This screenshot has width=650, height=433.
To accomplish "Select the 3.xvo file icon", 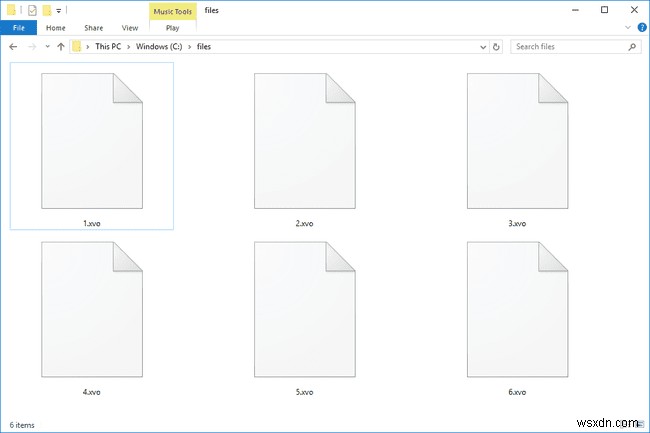I will coord(517,141).
